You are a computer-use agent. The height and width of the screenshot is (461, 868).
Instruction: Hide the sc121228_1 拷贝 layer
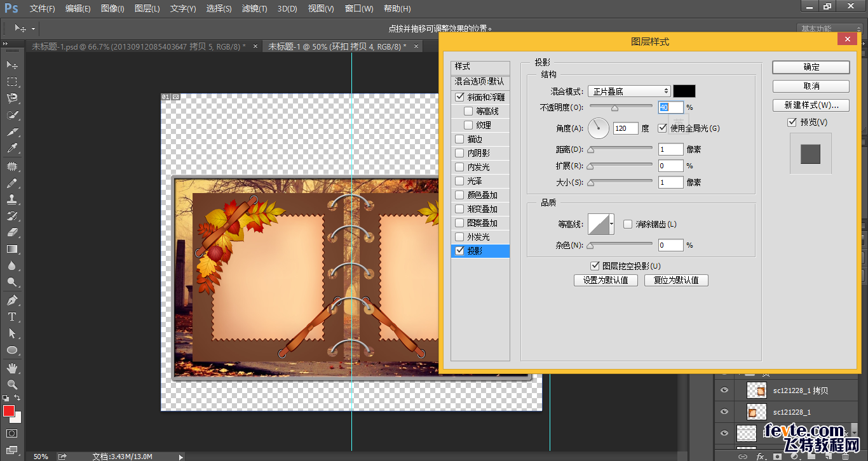[724, 391]
